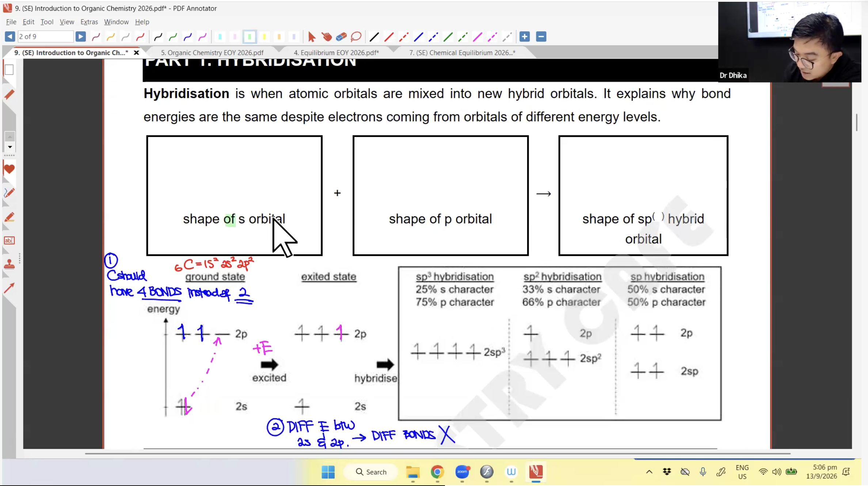Pick the solid red line tool
The image size is (868, 486).
389,37
